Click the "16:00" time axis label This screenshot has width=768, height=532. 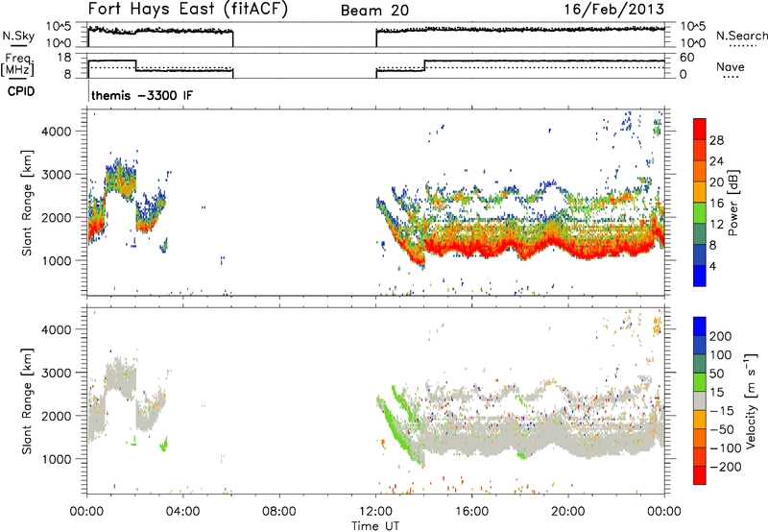[471, 512]
